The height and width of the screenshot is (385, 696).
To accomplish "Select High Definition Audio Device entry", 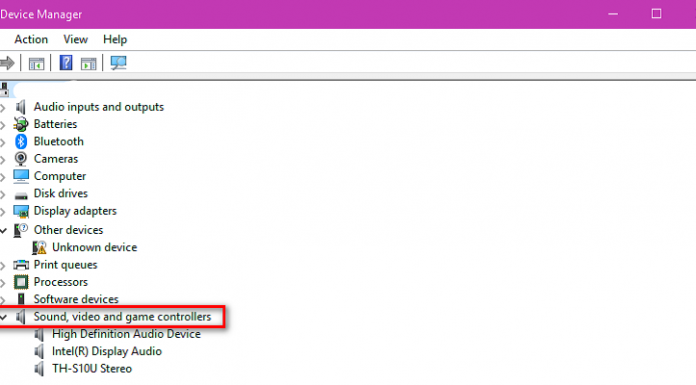I will (x=126, y=334).
